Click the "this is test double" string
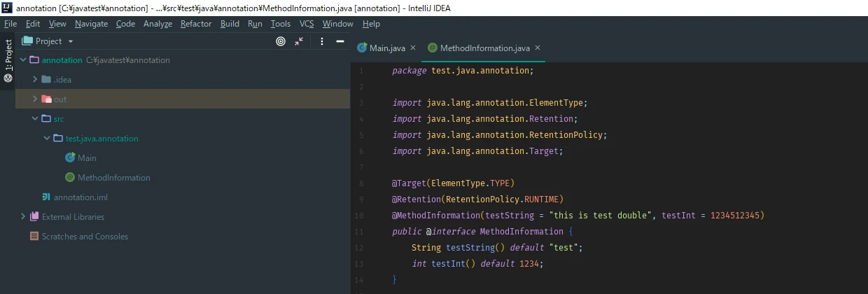 pos(599,216)
